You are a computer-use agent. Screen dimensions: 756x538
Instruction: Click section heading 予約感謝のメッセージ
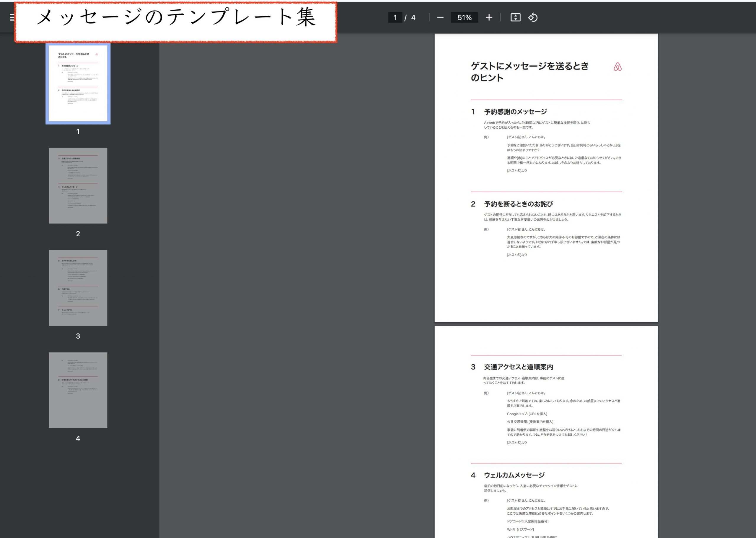click(x=515, y=112)
